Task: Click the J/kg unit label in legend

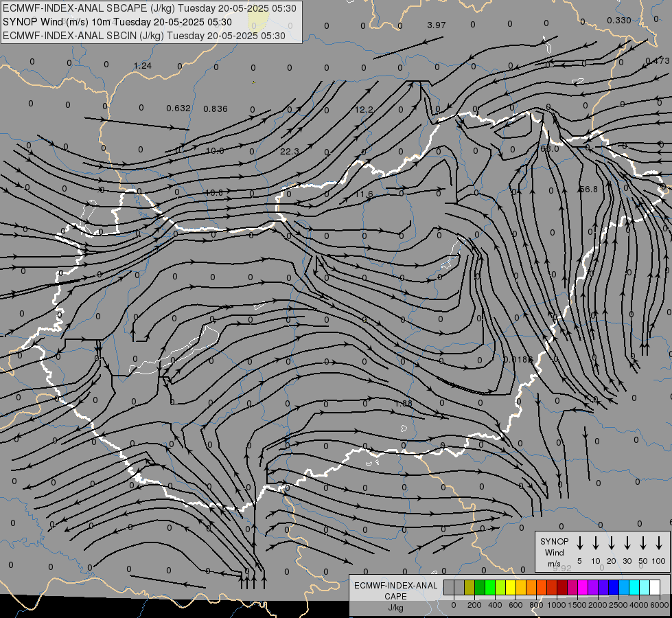Action: [395, 608]
